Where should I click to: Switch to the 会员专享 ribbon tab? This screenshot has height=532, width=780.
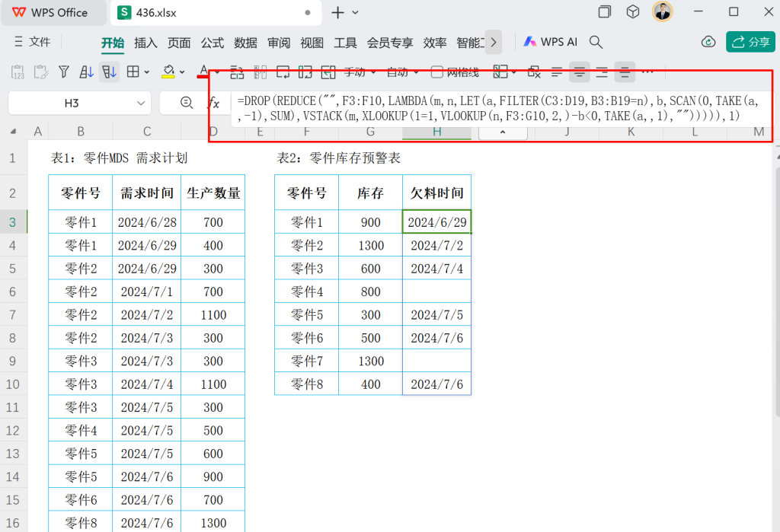pos(390,43)
